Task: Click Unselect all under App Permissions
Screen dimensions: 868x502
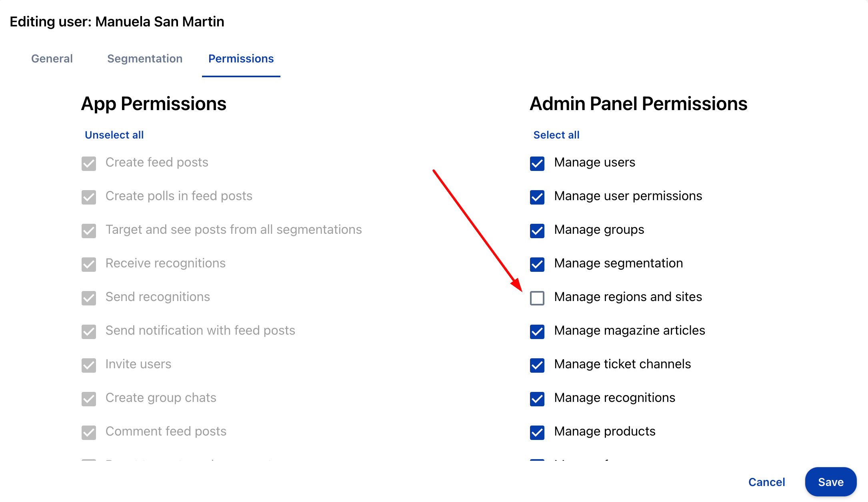Action: tap(114, 135)
